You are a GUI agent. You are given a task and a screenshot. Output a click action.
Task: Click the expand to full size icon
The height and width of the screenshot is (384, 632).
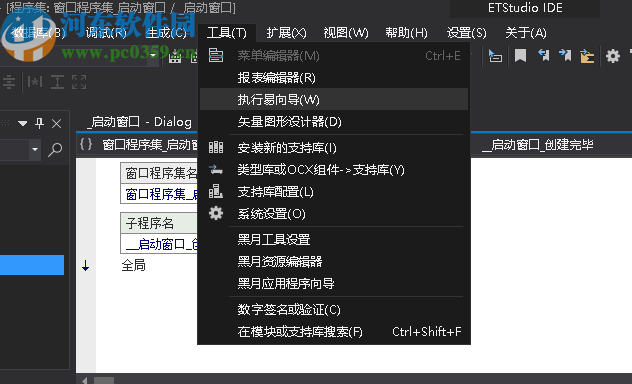coord(79,82)
